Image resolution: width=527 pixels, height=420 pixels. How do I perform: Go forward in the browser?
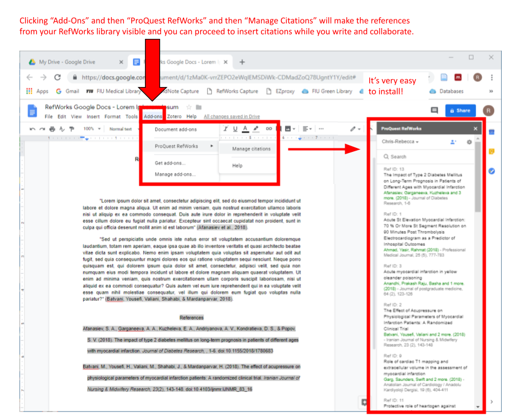click(44, 77)
